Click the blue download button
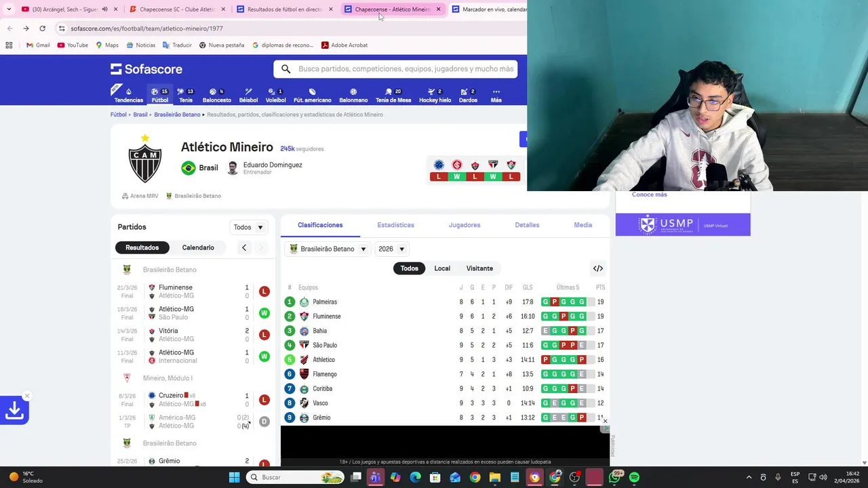The width and height of the screenshot is (868, 488). pyautogui.click(x=14, y=410)
